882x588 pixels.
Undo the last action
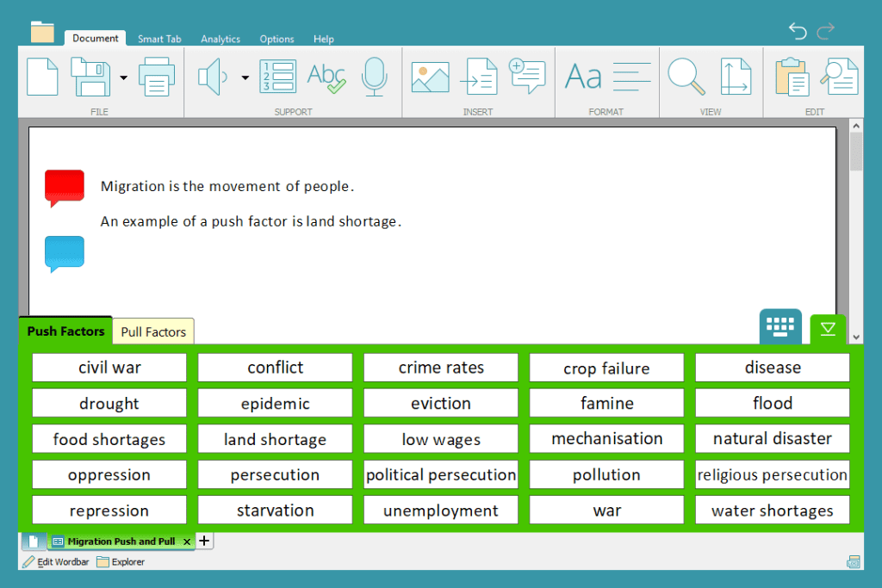[x=798, y=31]
